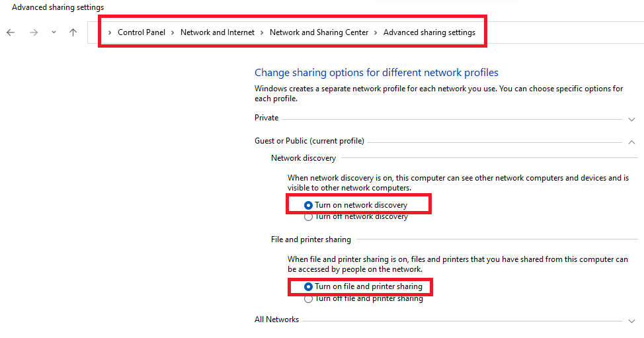Expand chevron after Network and Internet
The height and width of the screenshot is (338, 644).
tap(262, 33)
